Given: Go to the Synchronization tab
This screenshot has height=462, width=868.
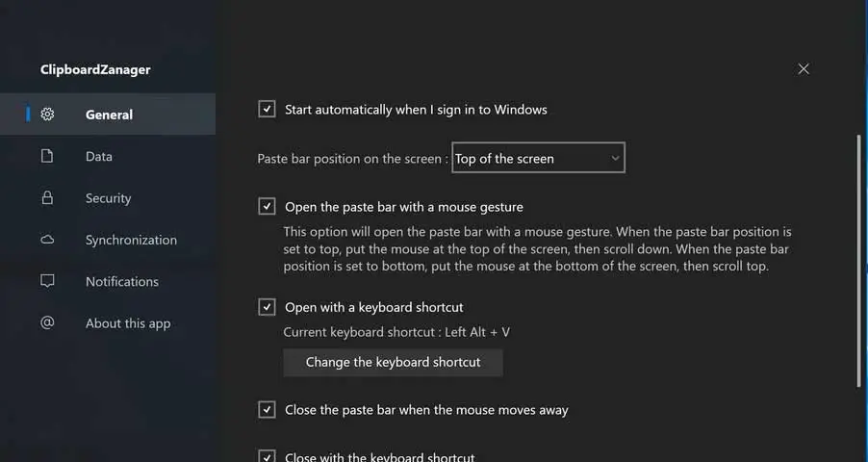Looking at the screenshot, I should click(131, 240).
